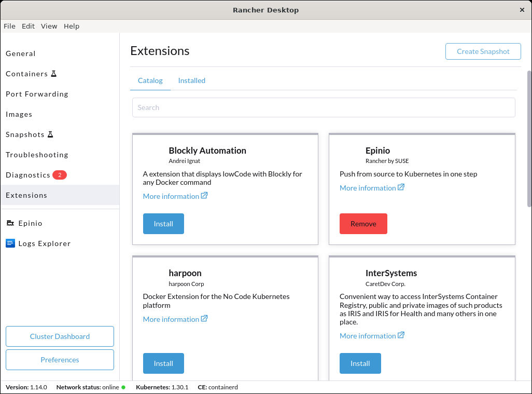Open the Containers page

pyautogui.click(x=60, y=74)
